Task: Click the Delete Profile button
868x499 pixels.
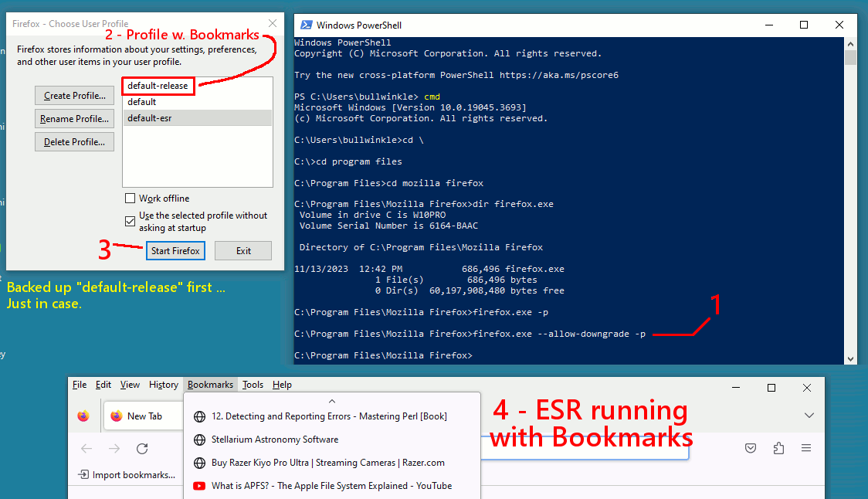Action: [x=75, y=142]
